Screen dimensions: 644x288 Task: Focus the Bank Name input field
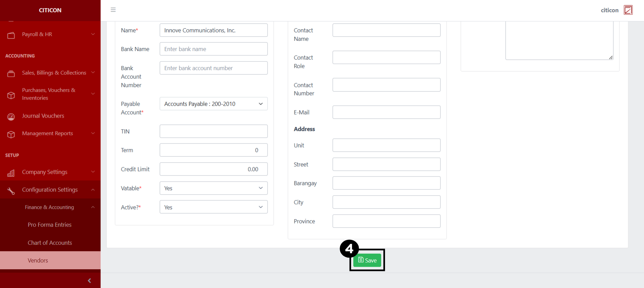point(213,49)
